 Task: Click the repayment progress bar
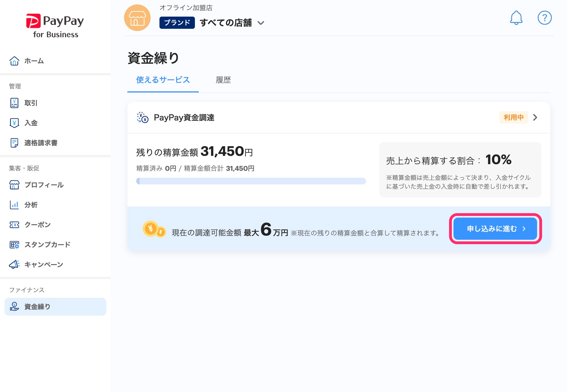click(251, 181)
